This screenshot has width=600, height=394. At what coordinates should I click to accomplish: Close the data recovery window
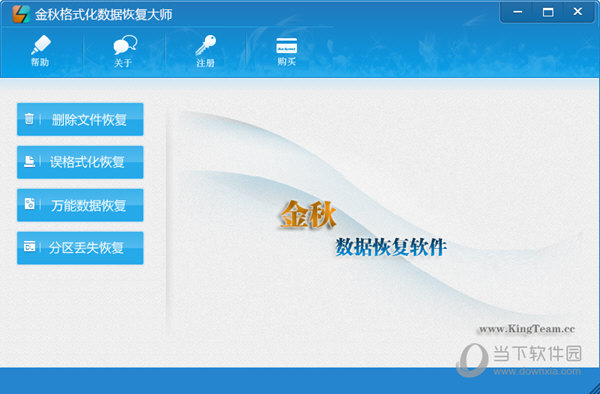(578, 12)
